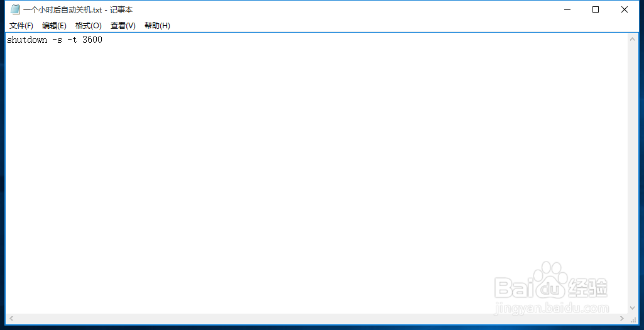Click the '-t' parameter in the text
This screenshot has height=330, width=644.
pos(72,40)
